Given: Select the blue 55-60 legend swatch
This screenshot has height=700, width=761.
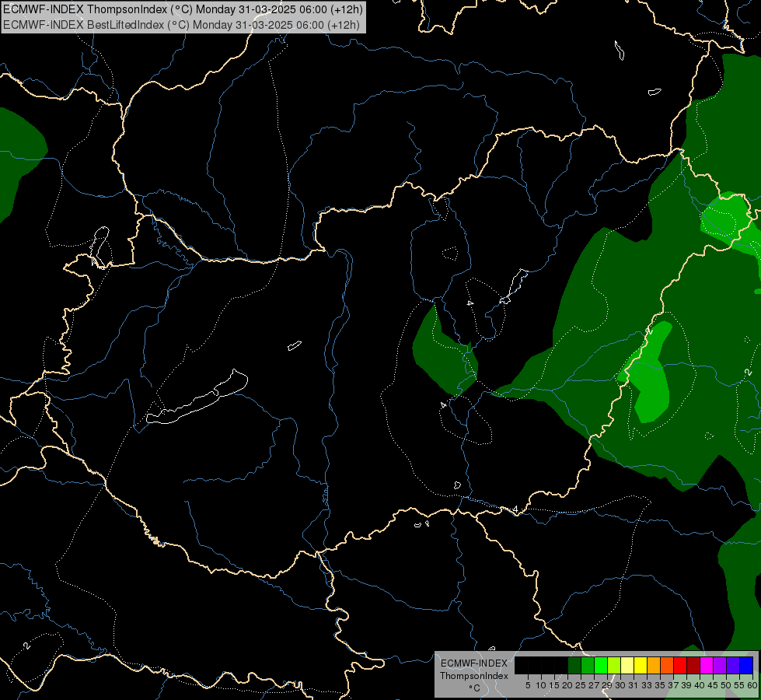Looking at the screenshot, I should (746, 665).
